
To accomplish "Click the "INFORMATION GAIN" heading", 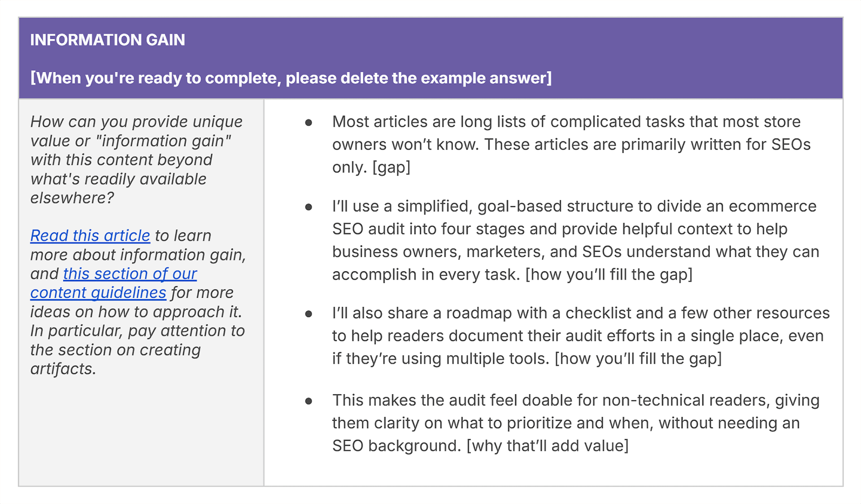I will 107,40.
